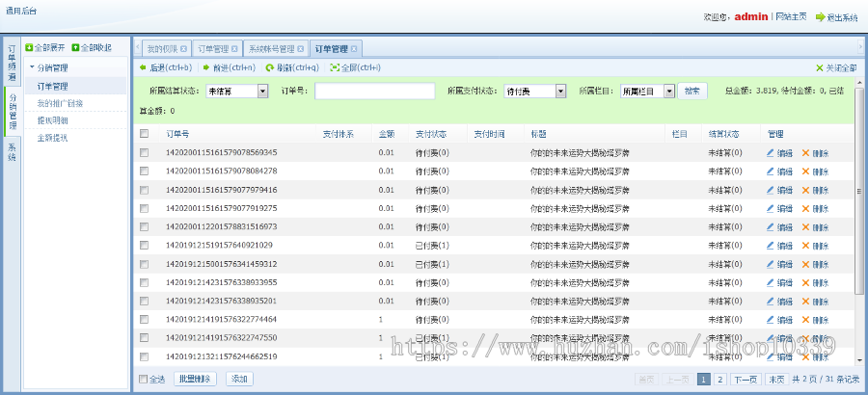
Task: Tick the header select-all checkbox beside 订单号
Action: click(145, 134)
